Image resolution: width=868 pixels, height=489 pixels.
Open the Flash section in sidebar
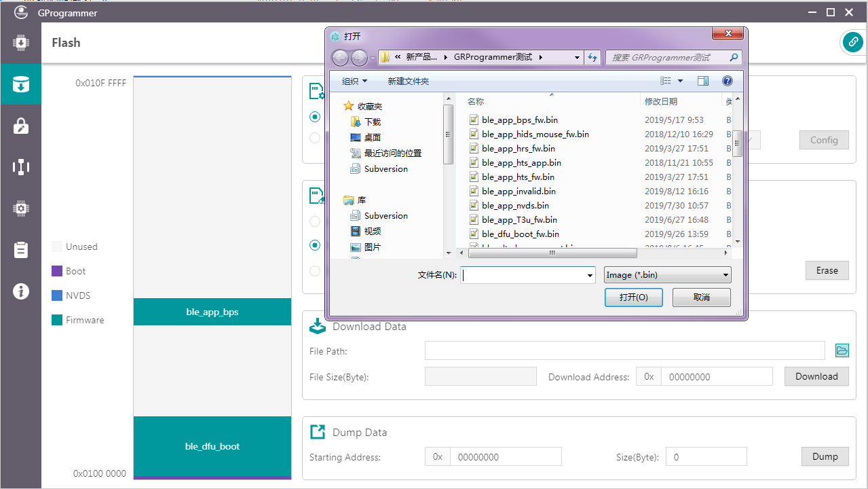click(x=20, y=84)
